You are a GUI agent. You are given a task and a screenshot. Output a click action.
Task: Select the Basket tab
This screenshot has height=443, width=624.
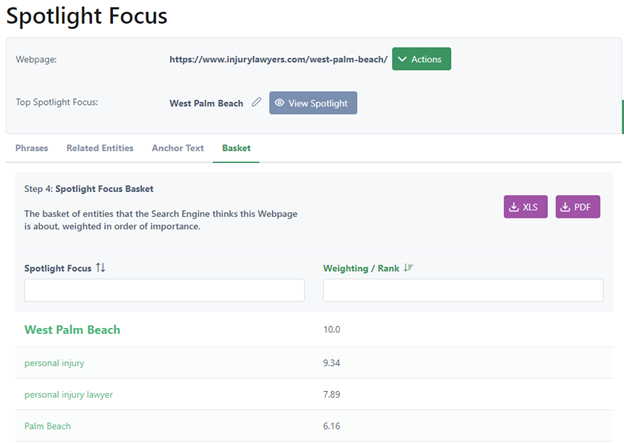pyautogui.click(x=236, y=148)
